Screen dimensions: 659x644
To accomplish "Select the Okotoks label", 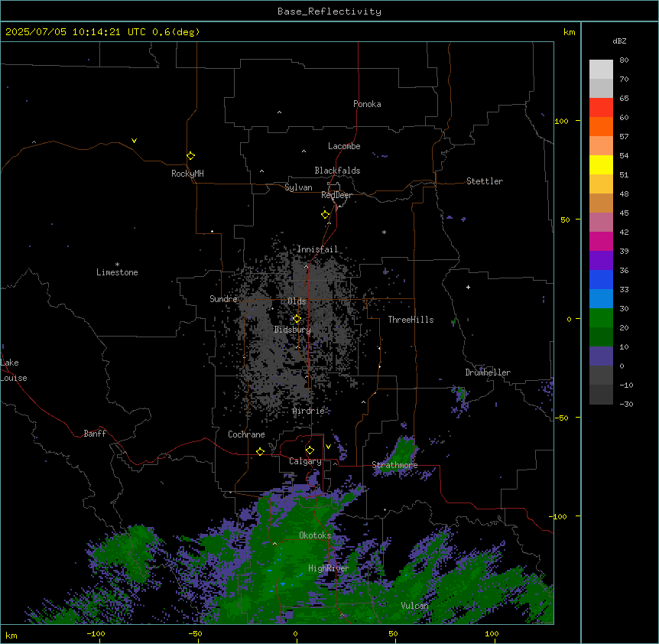I will (315, 535).
